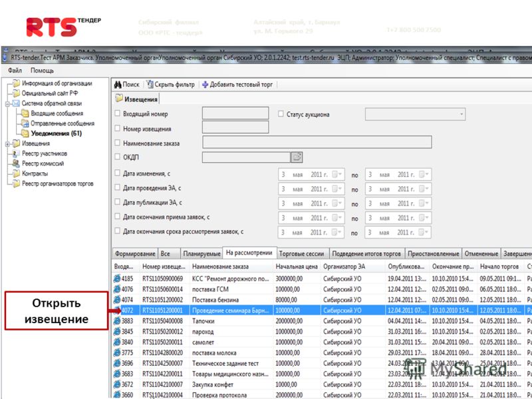The image size is (532, 399).
Task: Click the Hide filter funnel icon
Action: [150, 84]
